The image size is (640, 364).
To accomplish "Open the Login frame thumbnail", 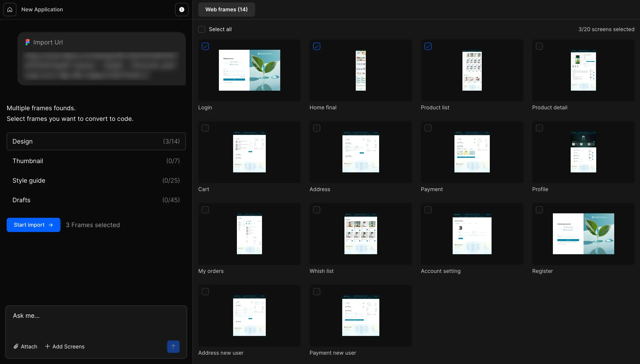I will coord(250,70).
